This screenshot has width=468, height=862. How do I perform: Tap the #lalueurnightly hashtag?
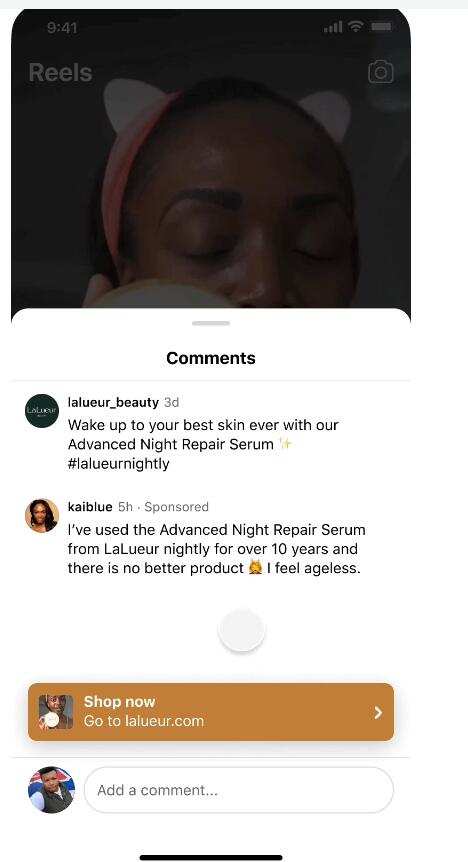tap(118, 463)
